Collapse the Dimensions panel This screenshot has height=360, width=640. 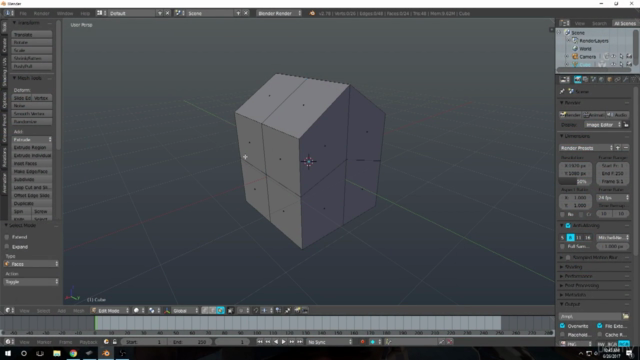pyautogui.click(x=577, y=136)
